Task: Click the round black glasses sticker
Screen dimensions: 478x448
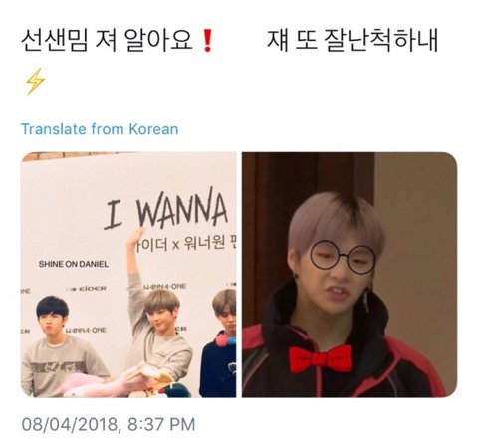Action: coord(343,257)
